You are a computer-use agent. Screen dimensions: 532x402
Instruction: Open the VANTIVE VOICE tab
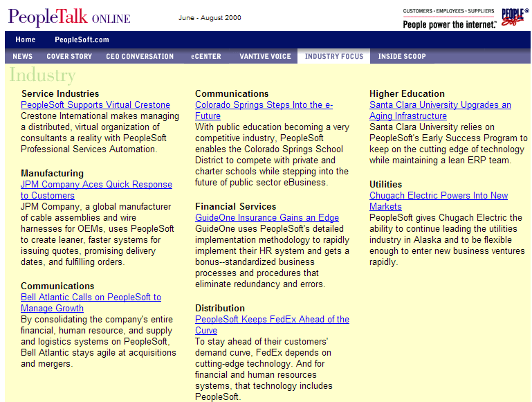[266, 56]
